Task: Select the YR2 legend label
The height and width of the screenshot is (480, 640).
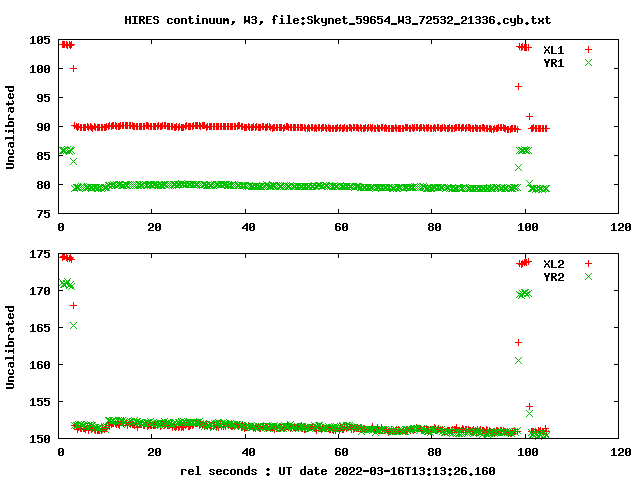Action: (x=554, y=277)
